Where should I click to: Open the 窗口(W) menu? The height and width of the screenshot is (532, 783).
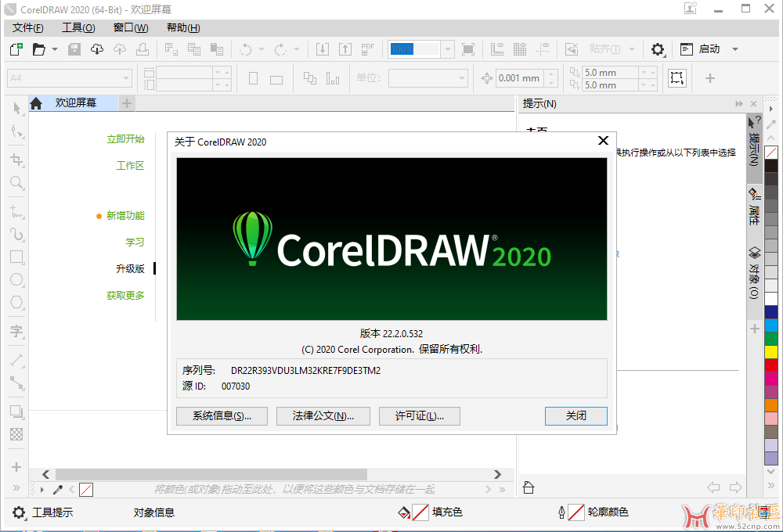click(x=131, y=28)
